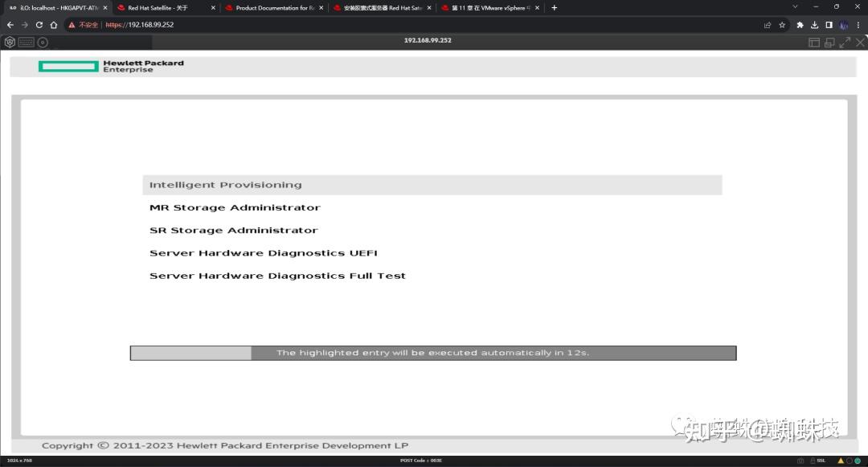The image size is (868, 467).
Task: Toggle the bookmark star in address bar
Action: tap(781, 24)
